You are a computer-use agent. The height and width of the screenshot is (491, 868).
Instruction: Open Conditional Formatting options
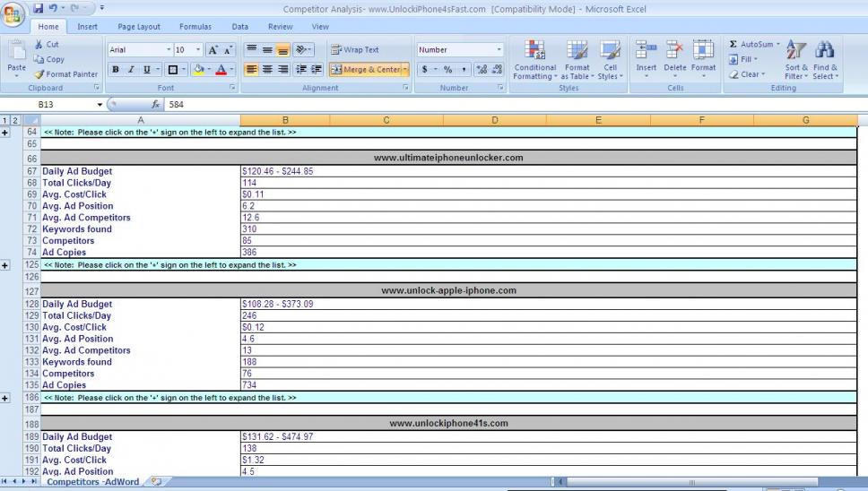pos(534,60)
